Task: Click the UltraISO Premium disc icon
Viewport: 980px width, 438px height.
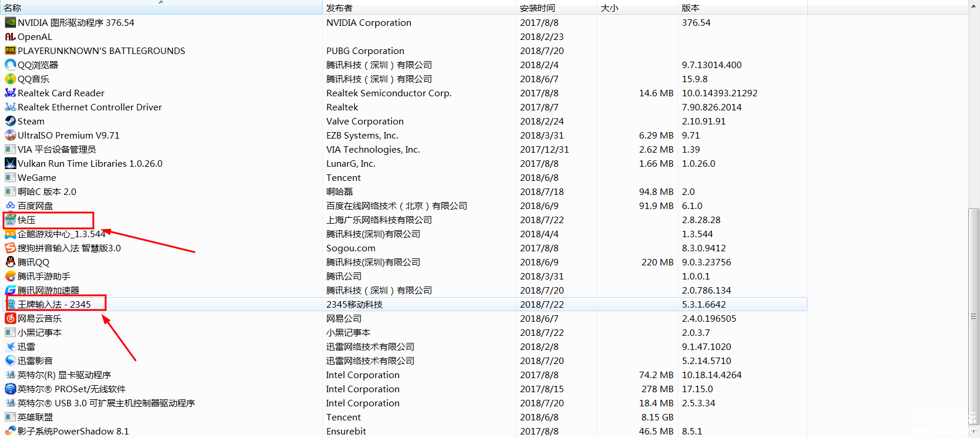Action: point(10,135)
